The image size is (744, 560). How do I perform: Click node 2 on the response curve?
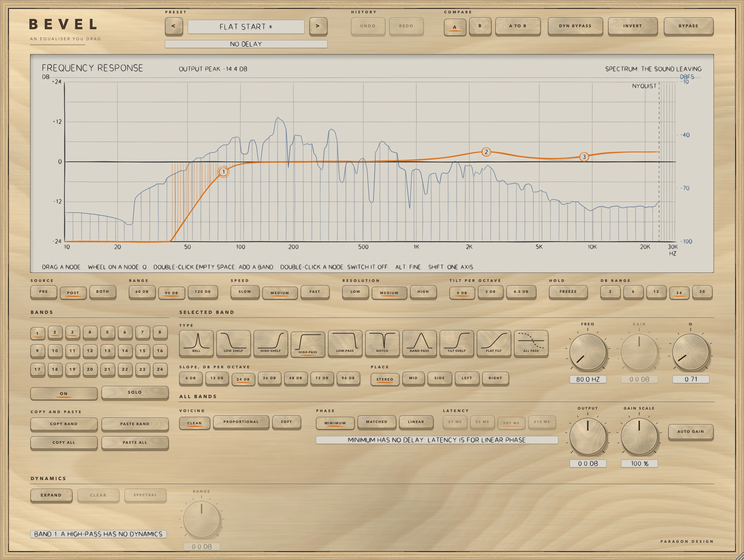point(486,152)
